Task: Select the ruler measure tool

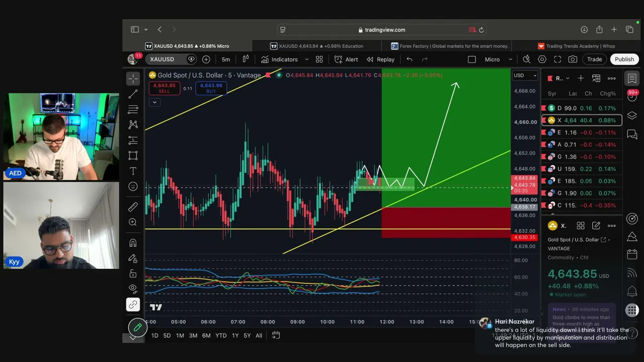Action: [133, 207]
